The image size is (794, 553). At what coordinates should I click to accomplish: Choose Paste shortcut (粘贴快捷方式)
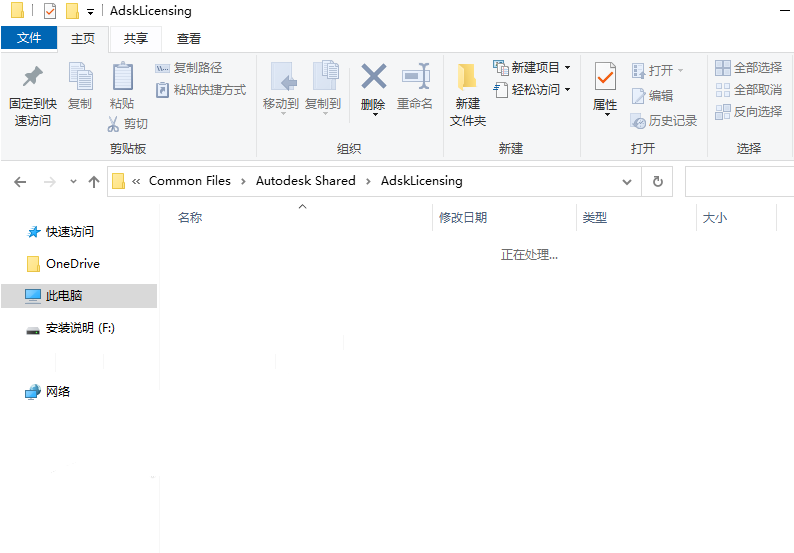(x=201, y=90)
